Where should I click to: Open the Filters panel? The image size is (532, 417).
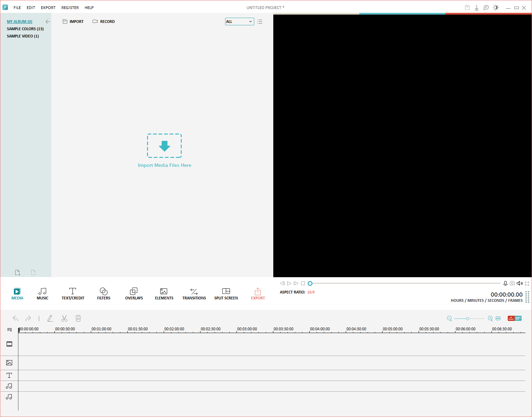(103, 293)
